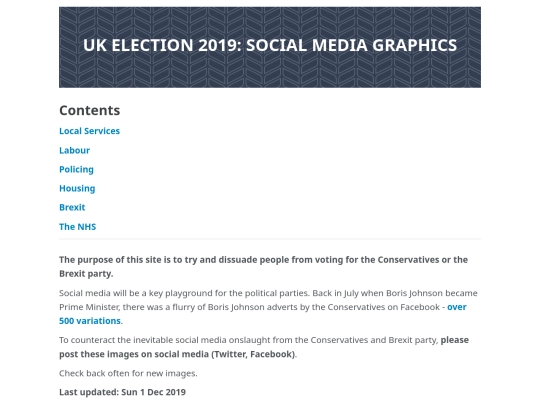Open the Brexit section link

pos(72,207)
